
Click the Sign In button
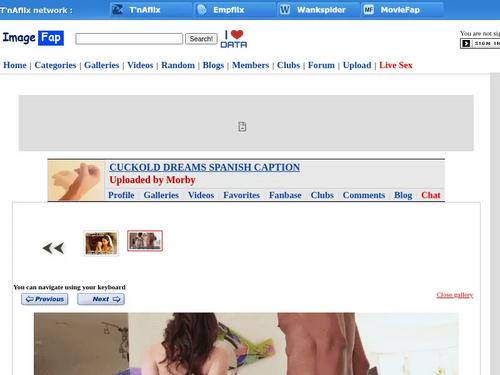[480, 43]
